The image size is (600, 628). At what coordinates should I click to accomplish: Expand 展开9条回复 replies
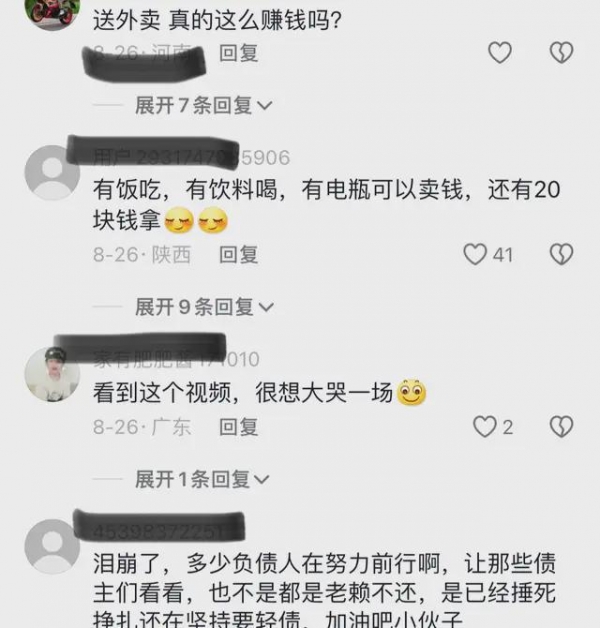[x=204, y=307]
